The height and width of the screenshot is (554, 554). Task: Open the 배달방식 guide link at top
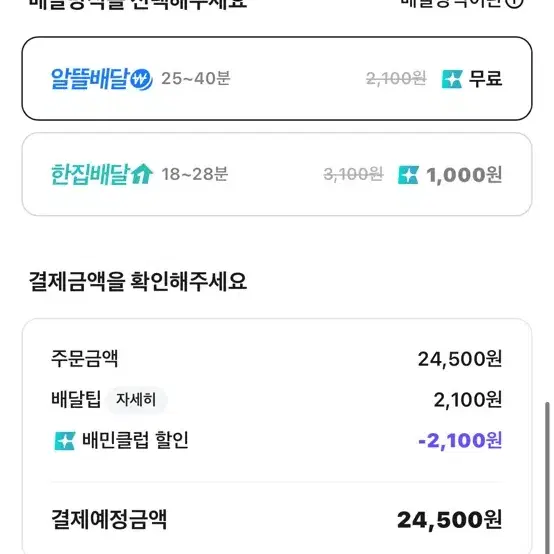point(452,3)
